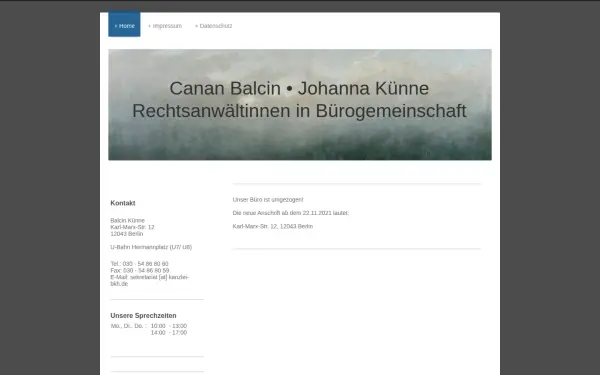The width and height of the screenshot is (600, 375).
Task: Open the Datenschutz page
Action: click(x=214, y=26)
